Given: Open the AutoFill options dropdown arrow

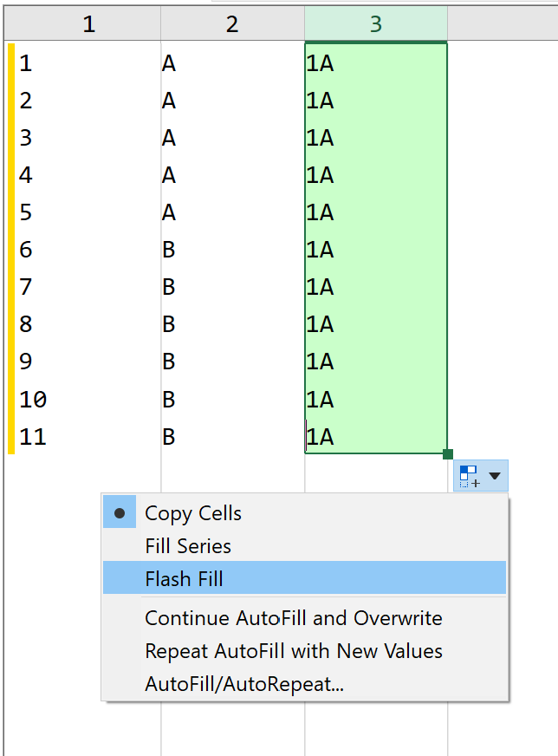Looking at the screenshot, I should pos(495,476).
